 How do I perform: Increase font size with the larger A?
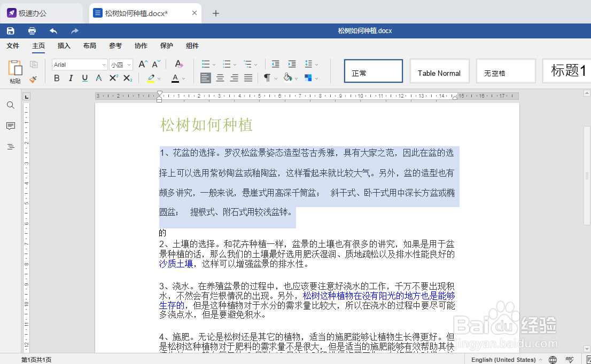143,65
